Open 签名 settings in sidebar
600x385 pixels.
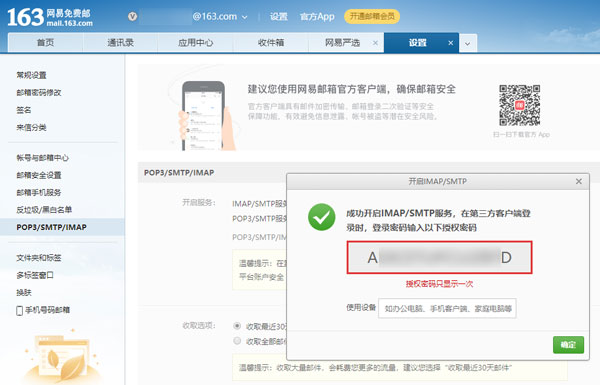pyautogui.click(x=23, y=110)
